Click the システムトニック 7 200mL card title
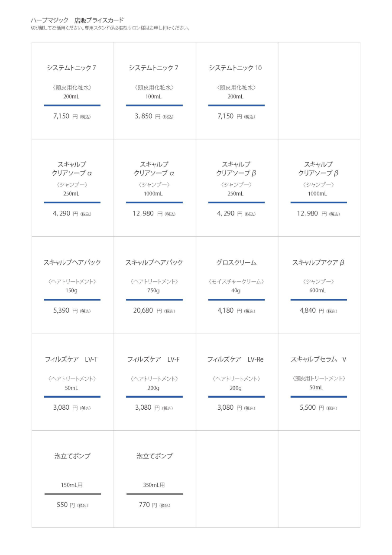 click(x=71, y=68)
